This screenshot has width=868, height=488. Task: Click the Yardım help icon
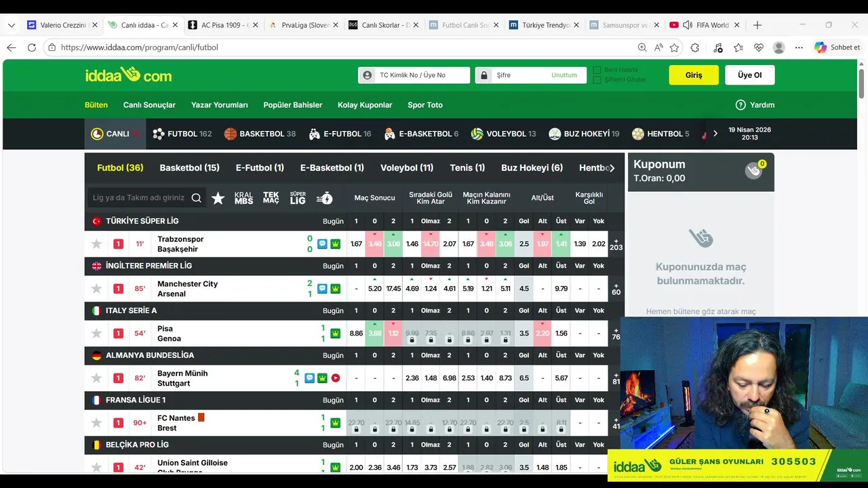[741, 105]
